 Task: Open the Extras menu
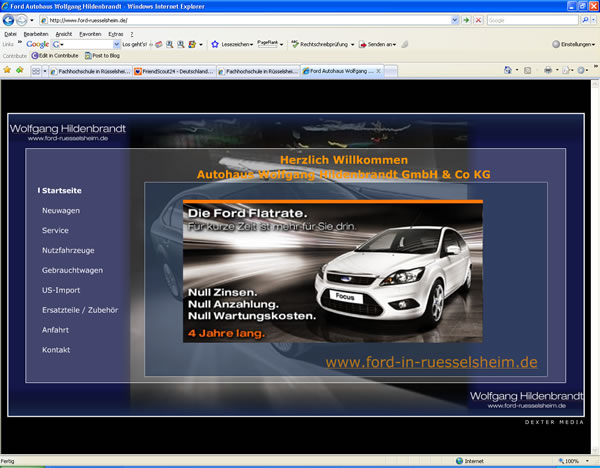point(116,33)
